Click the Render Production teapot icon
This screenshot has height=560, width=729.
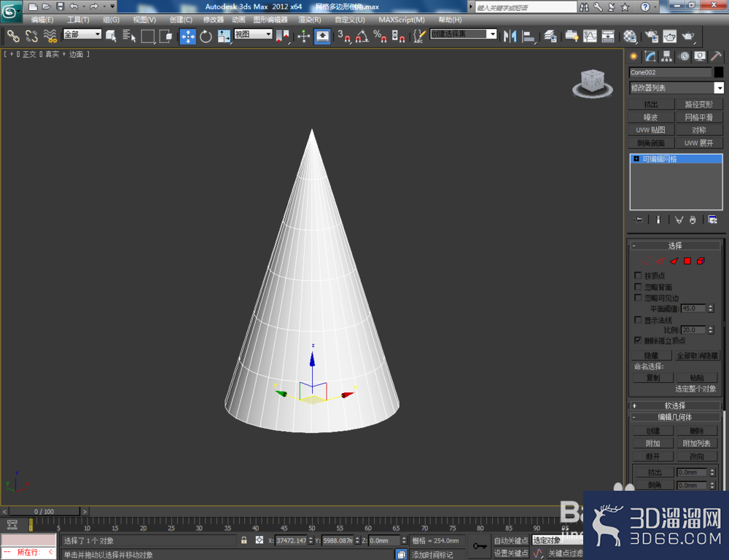pyautogui.click(x=688, y=36)
